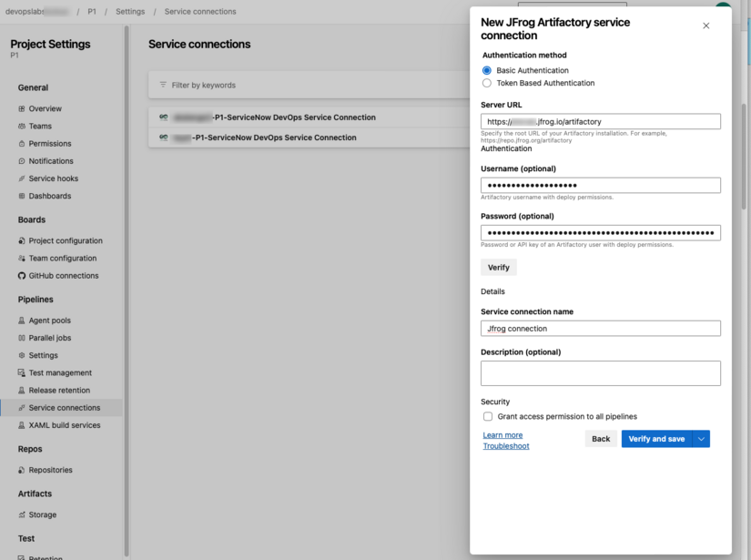This screenshot has height=560, width=751.
Task: Click the Parallel jobs icon
Action: point(22,338)
